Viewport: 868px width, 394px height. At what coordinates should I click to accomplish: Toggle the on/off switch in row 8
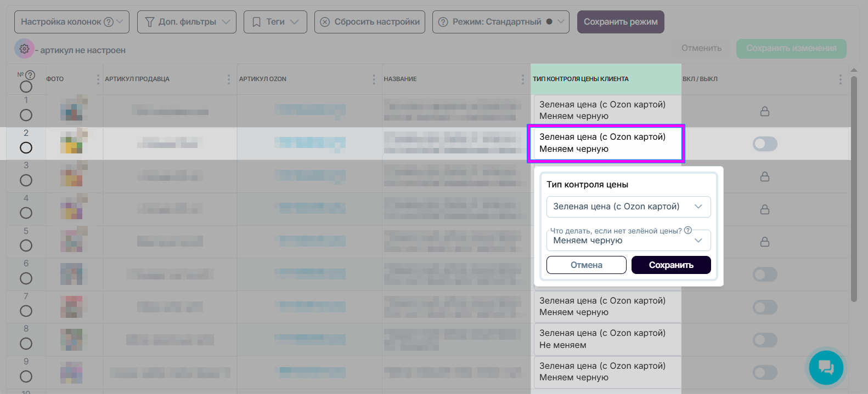pyautogui.click(x=765, y=340)
